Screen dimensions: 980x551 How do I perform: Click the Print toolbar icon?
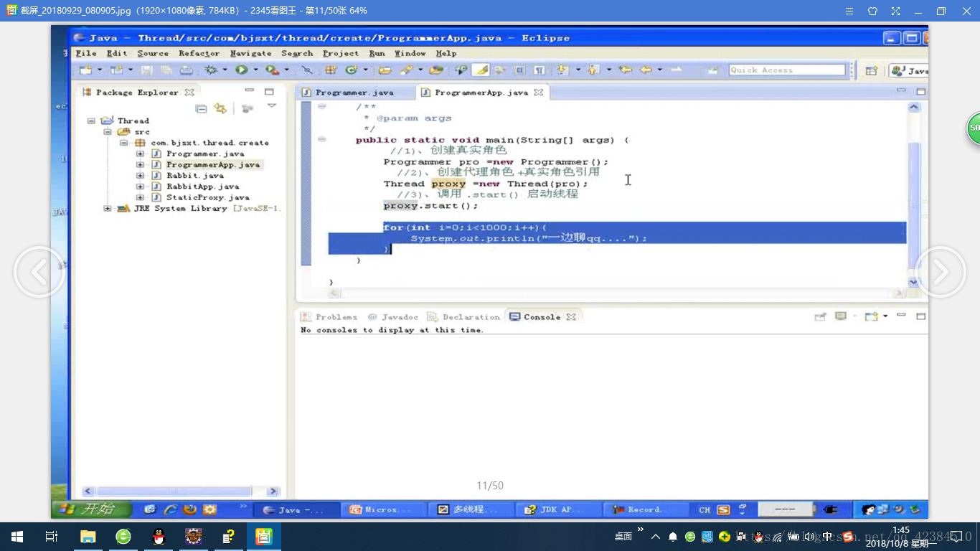[x=186, y=70]
